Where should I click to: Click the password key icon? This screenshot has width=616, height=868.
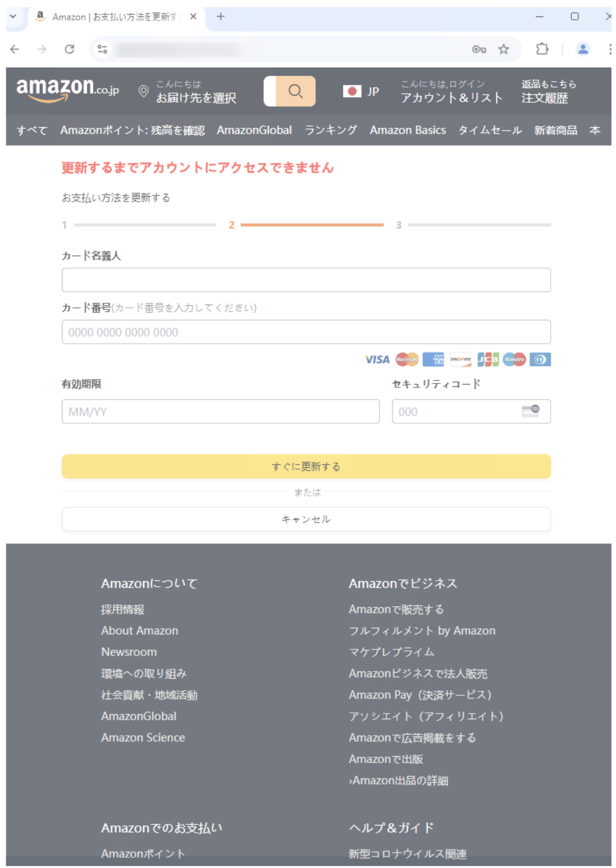479,49
